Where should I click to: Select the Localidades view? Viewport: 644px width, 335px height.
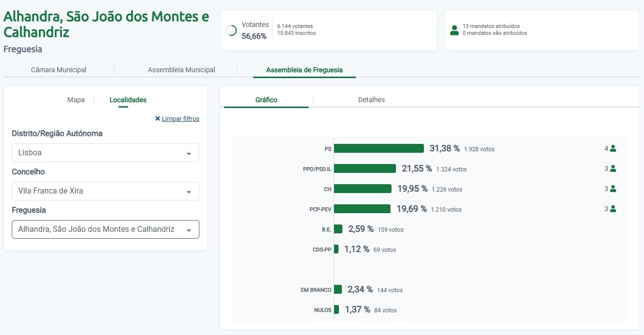(x=128, y=100)
